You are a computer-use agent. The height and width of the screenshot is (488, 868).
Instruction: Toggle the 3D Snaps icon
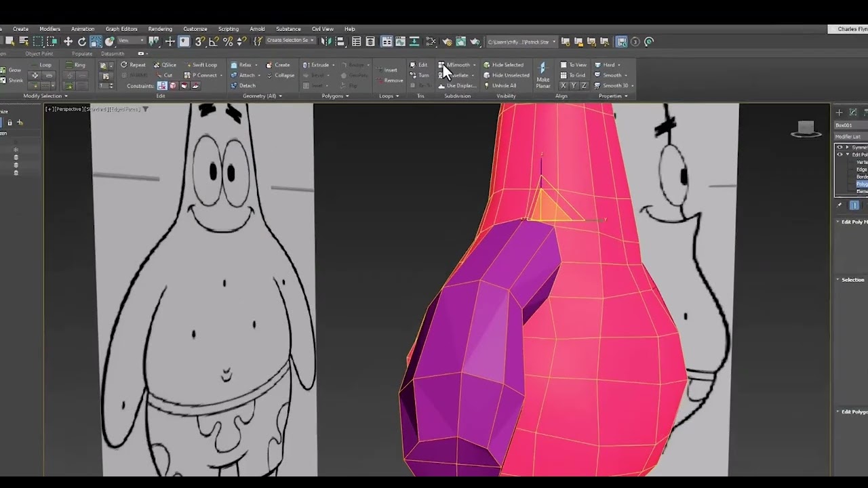200,41
